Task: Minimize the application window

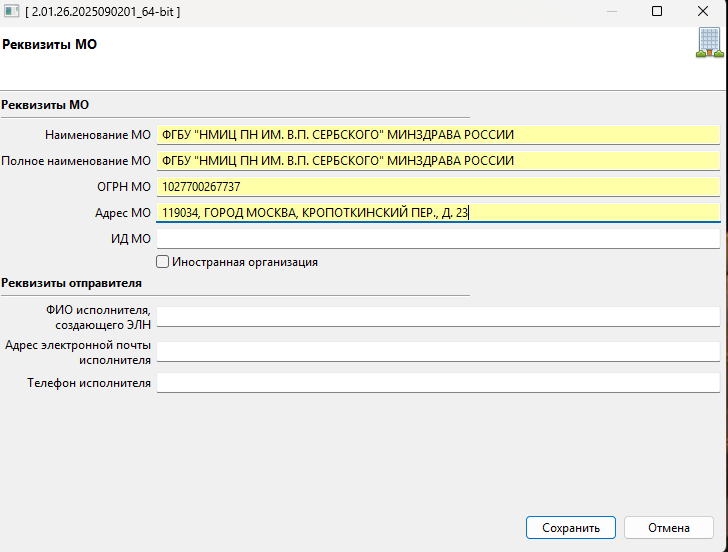Action: (x=611, y=12)
